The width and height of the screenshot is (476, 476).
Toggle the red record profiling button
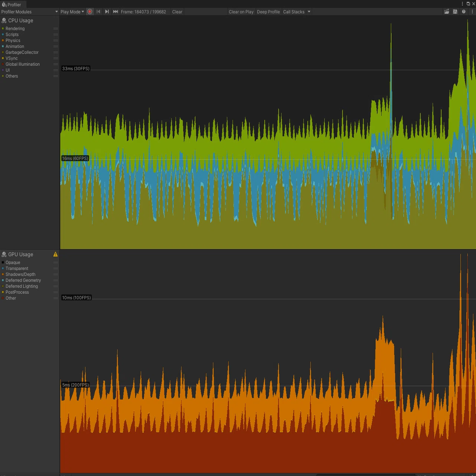[x=89, y=12]
